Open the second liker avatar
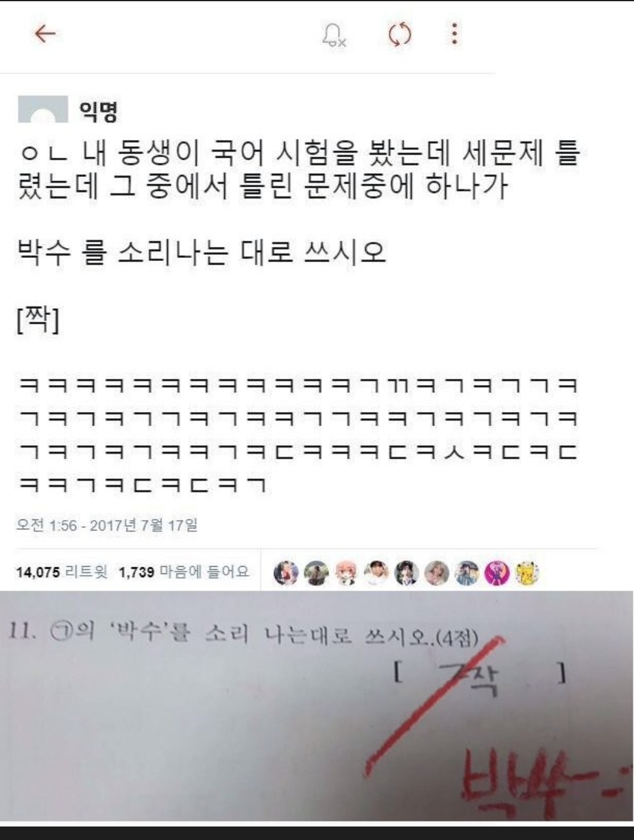 (x=316, y=573)
